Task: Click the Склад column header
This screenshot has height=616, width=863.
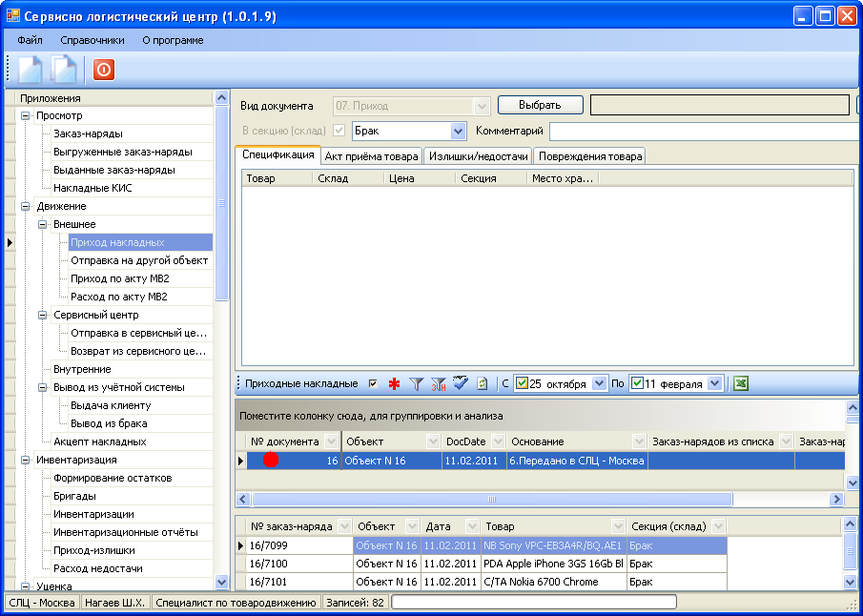Action: tap(348, 178)
